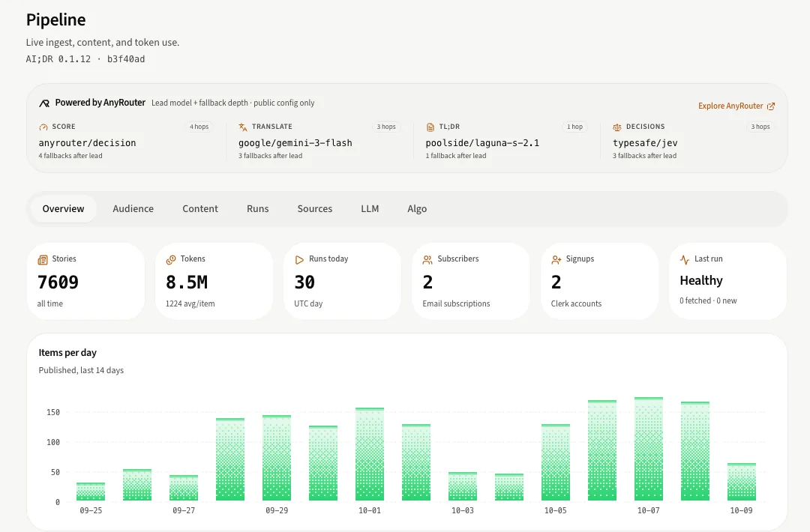Click the Stories newspaper icon
Screen dimensions: 810x532
tap(43, 259)
